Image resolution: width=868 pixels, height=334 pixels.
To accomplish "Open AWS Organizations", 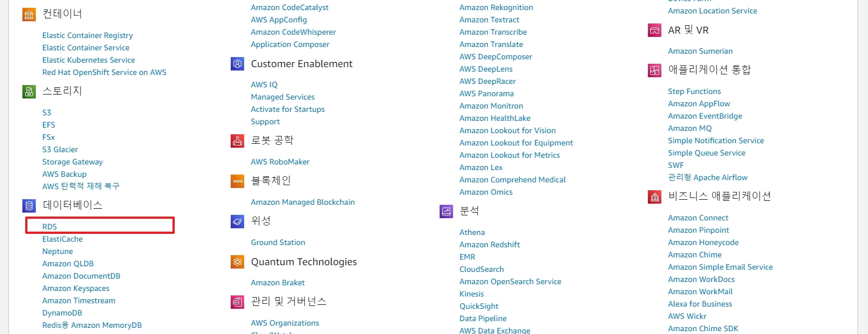I will click(285, 323).
